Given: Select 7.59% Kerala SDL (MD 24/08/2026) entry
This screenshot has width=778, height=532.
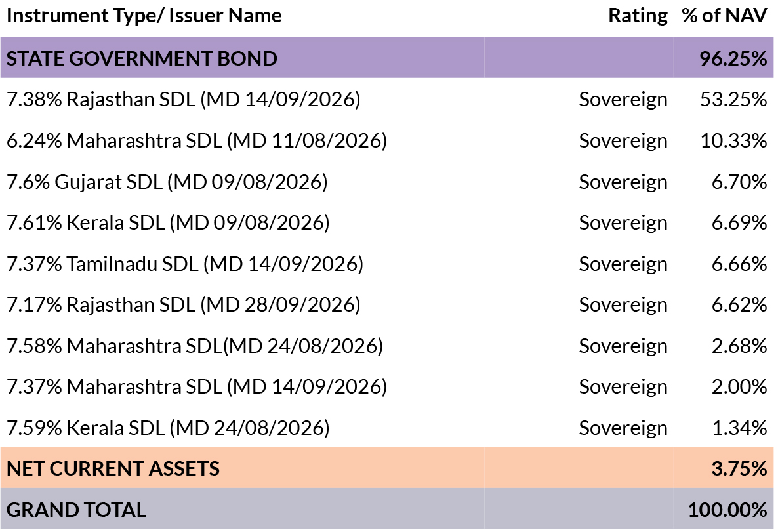Looking at the screenshot, I should pyautogui.click(x=168, y=428).
